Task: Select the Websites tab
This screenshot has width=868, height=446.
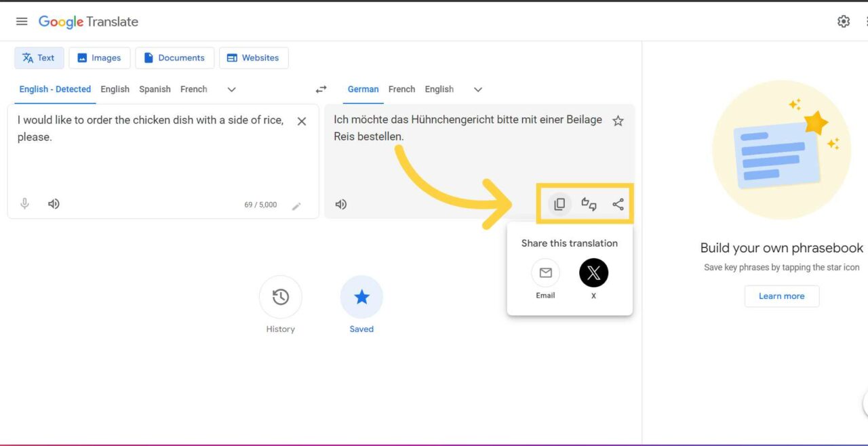Action: click(x=254, y=58)
